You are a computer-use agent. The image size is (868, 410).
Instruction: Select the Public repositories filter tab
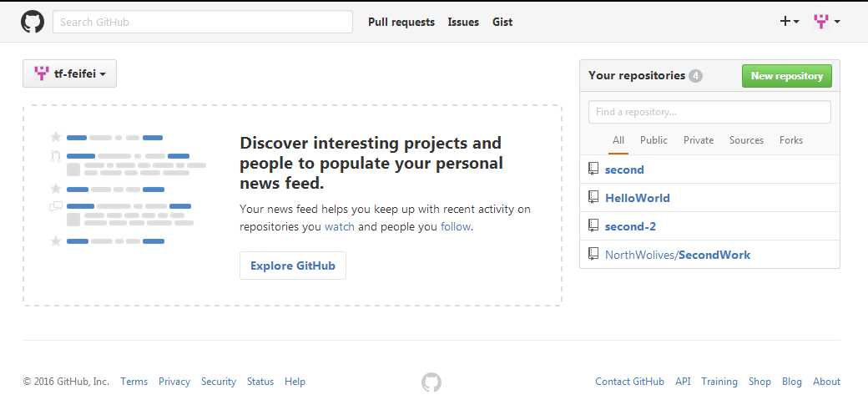654,141
